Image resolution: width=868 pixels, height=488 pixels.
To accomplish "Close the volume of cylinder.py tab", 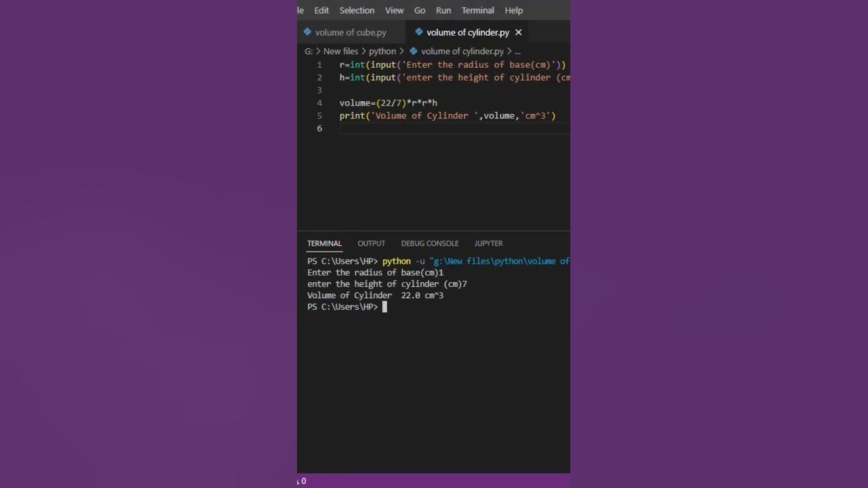I will (x=518, y=33).
